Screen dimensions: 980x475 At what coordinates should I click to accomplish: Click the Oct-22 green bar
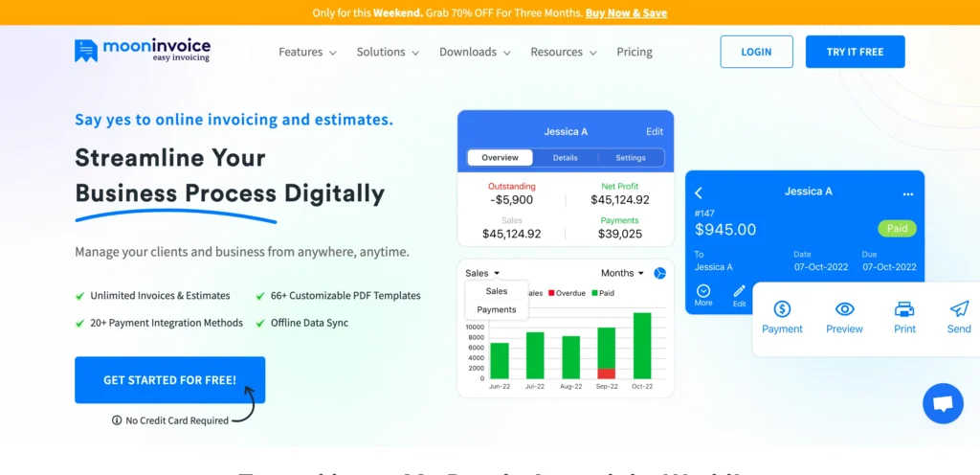[642, 346]
